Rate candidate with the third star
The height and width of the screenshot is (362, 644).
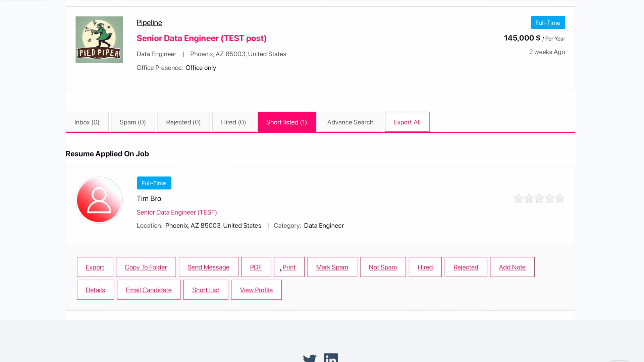tap(539, 198)
